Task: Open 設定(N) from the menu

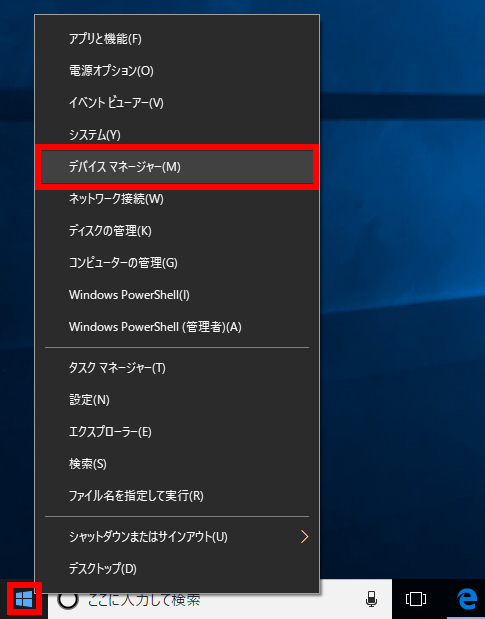Action: (x=177, y=400)
